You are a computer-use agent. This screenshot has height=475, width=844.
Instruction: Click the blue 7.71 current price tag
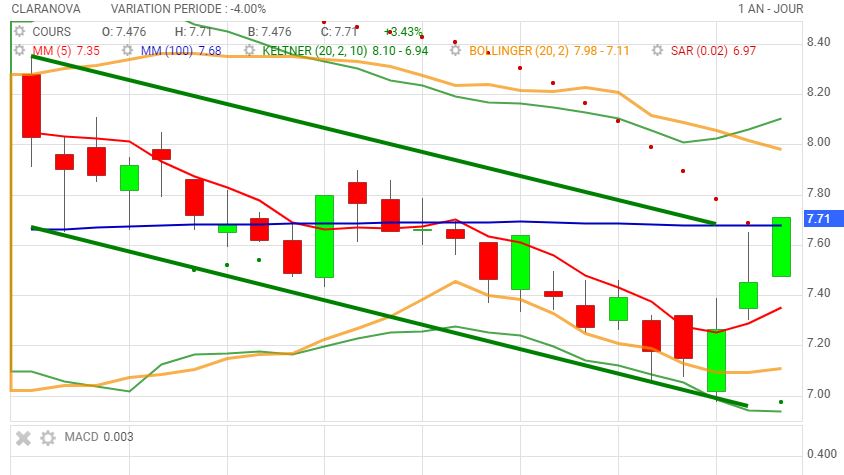pyautogui.click(x=823, y=219)
